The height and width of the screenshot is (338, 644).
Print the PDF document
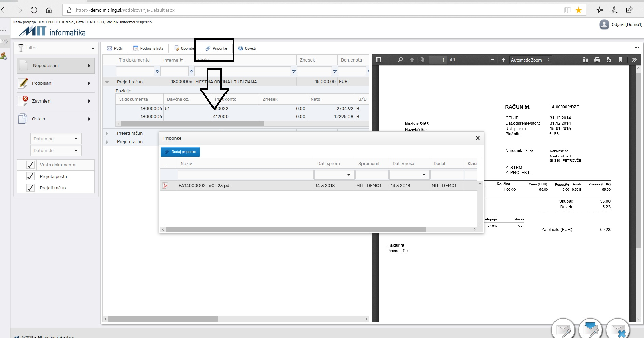[597, 60]
